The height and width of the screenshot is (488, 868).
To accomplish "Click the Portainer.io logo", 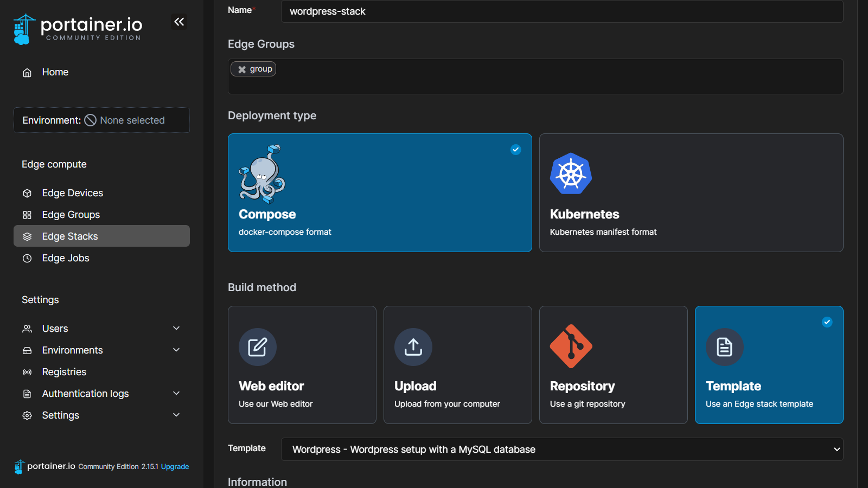I will click(x=78, y=29).
